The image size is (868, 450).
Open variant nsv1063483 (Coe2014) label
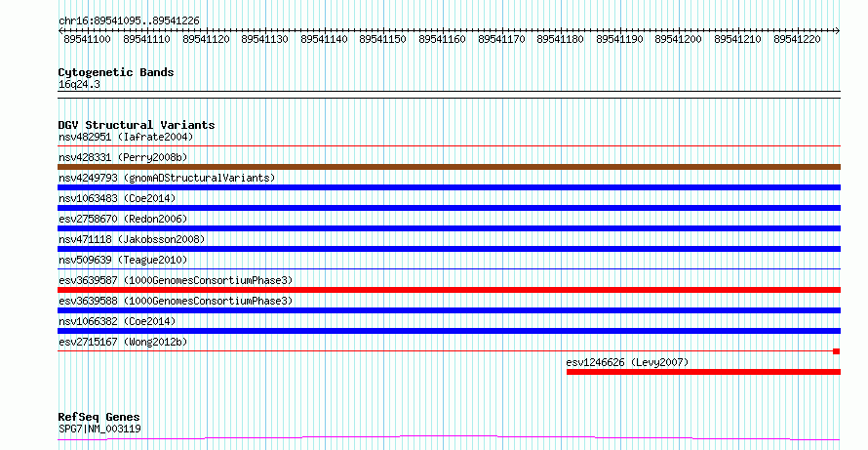[x=117, y=198]
